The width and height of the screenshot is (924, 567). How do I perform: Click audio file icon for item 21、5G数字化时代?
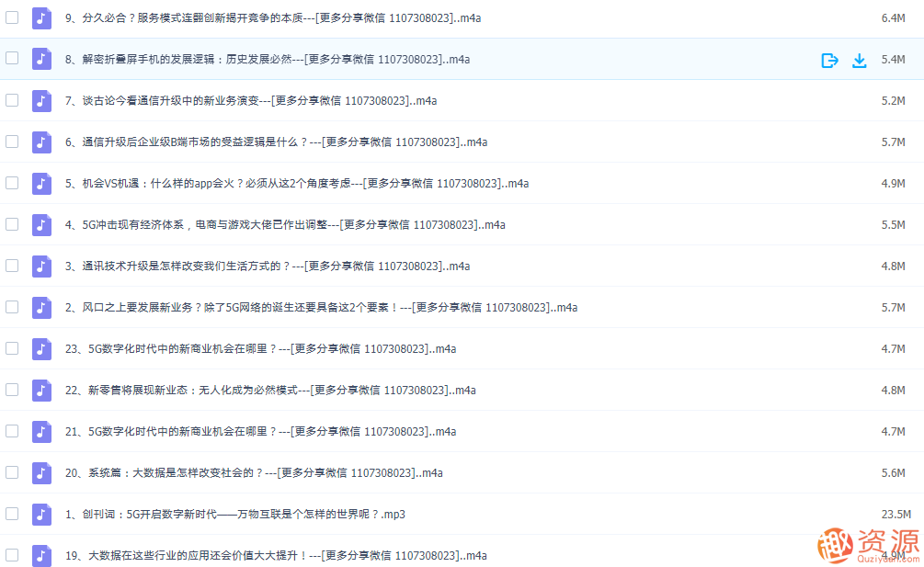41,432
